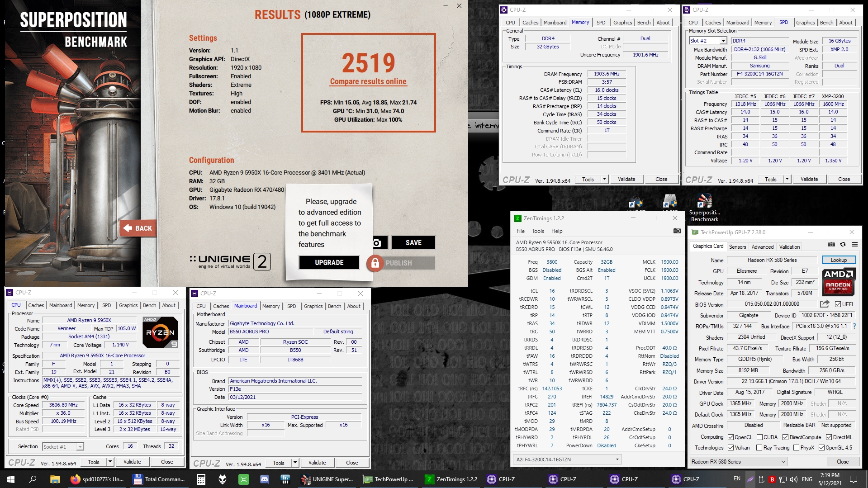
Task: Toggle the DirectCompute checkbox
Action: pyautogui.click(x=786, y=437)
